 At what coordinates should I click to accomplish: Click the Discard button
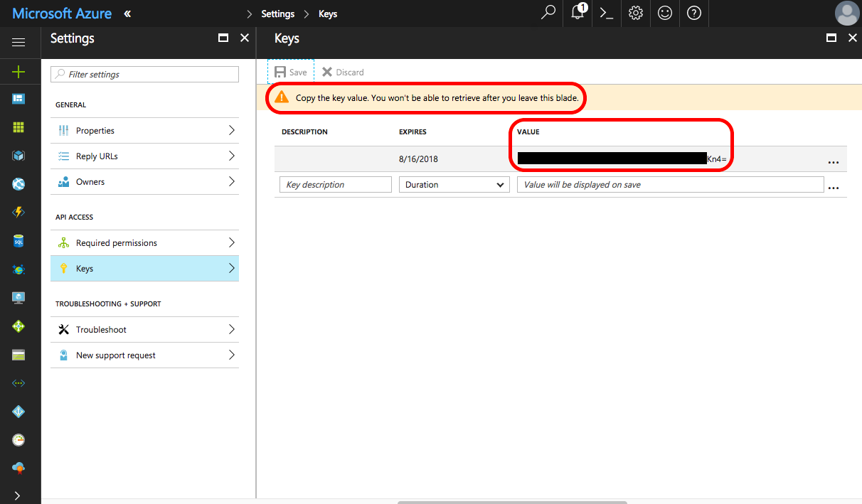pos(343,72)
